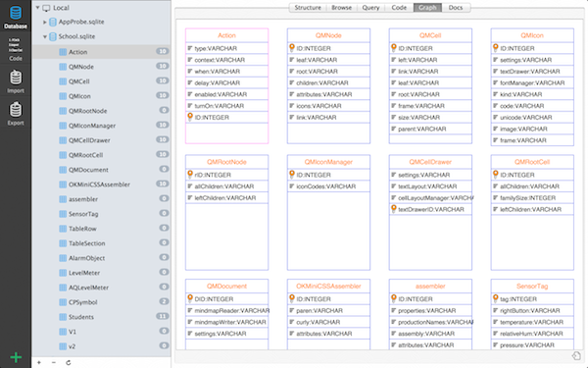This screenshot has height=368, width=588.
Task: Click mindmapReader:VARCHAR in QMDocument box
Action: click(231, 310)
